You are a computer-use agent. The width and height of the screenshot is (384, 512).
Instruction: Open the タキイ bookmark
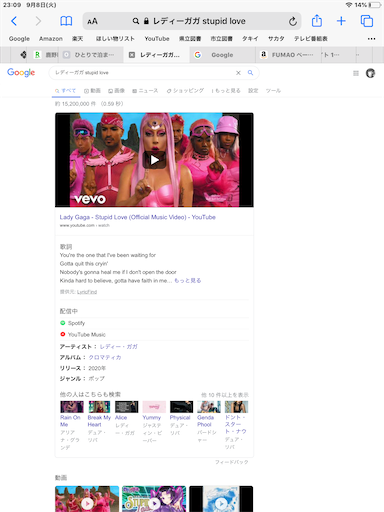tap(250, 39)
